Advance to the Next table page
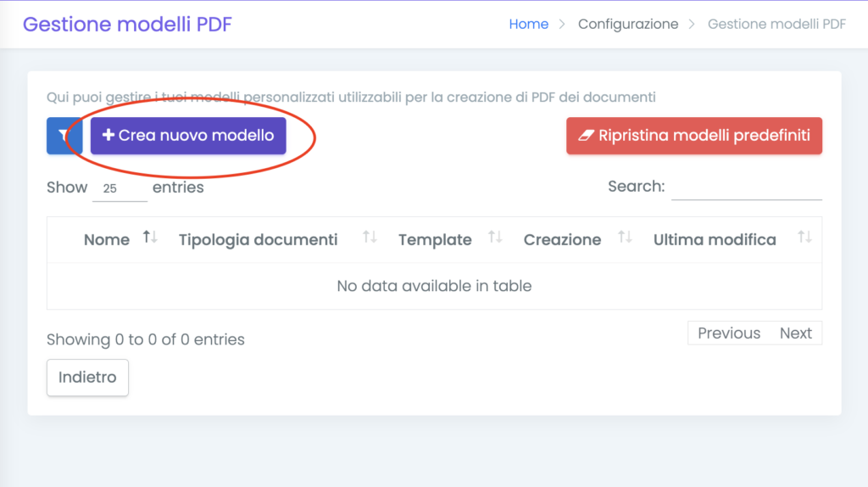Viewport: 868px width, 487px height. point(795,333)
